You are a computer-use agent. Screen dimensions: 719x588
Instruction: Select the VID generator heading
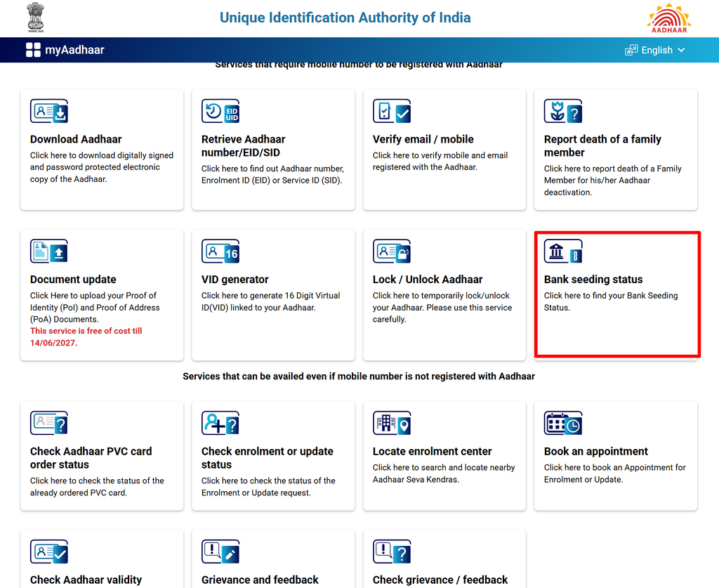(x=235, y=280)
